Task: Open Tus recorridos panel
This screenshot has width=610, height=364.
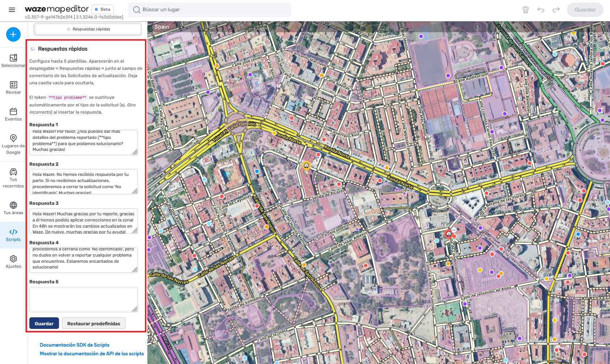Action: click(13, 178)
